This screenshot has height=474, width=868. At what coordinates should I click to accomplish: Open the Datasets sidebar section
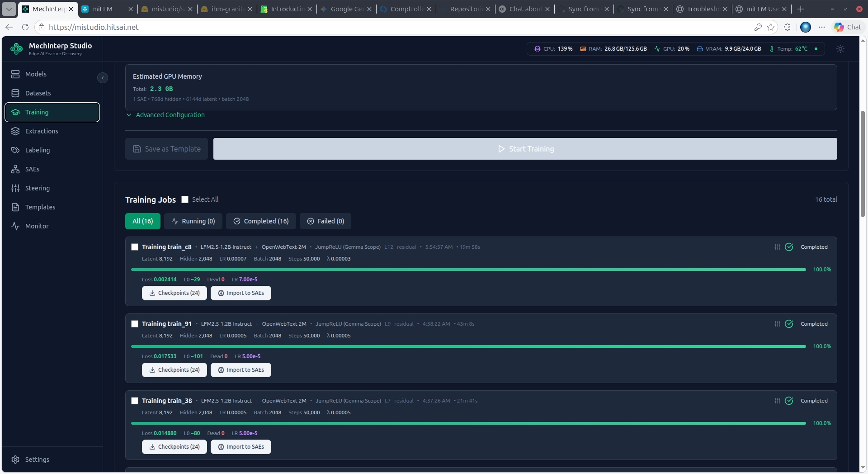coord(52,93)
